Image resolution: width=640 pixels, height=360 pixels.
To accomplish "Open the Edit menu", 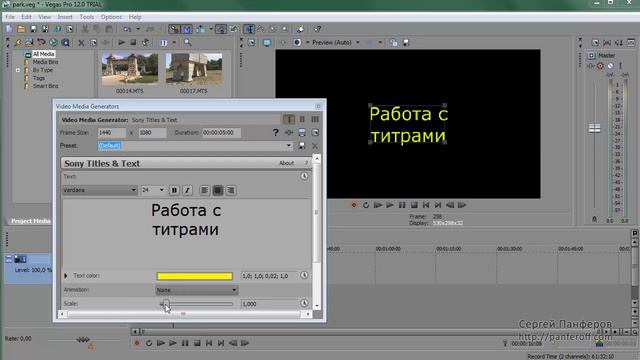I will 26,17.
